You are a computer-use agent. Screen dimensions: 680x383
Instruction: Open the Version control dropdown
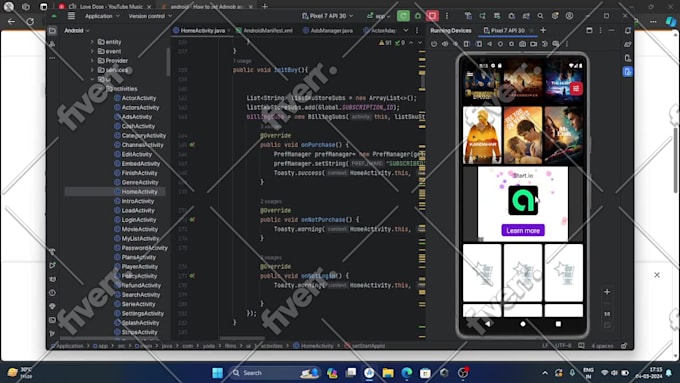coord(150,16)
